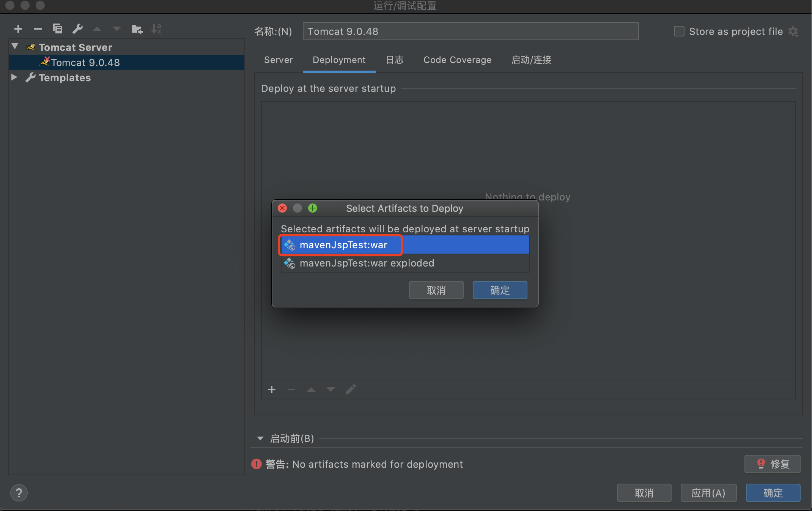Open help with the question mark button
Viewport: 812px width, 511px height.
(19, 493)
